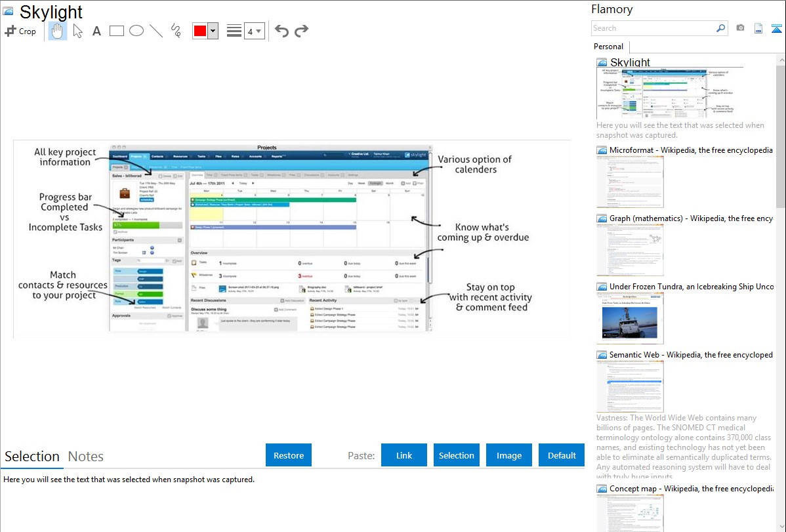Pick the ellipse drawing tool
The width and height of the screenshot is (786, 532).
pos(136,31)
